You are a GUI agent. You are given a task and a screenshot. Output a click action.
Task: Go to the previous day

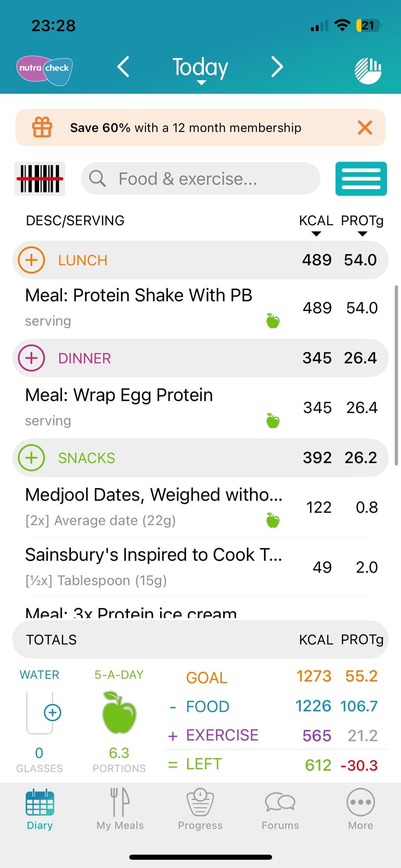(123, 67)
